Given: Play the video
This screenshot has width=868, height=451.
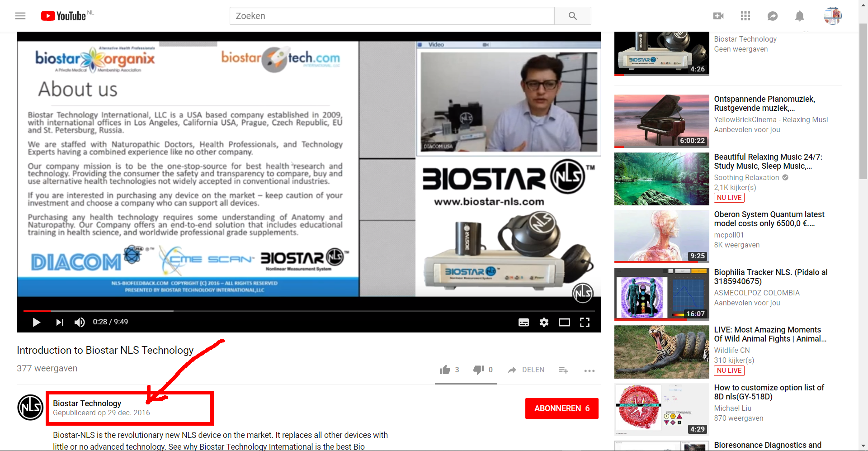Looking at the screenshot, I should [37, 322].
